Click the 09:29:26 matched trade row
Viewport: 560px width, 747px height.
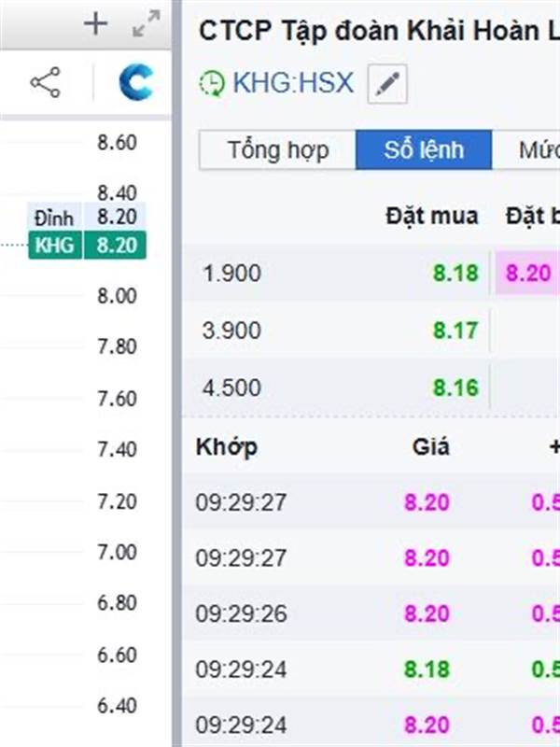tap(371, 613)
